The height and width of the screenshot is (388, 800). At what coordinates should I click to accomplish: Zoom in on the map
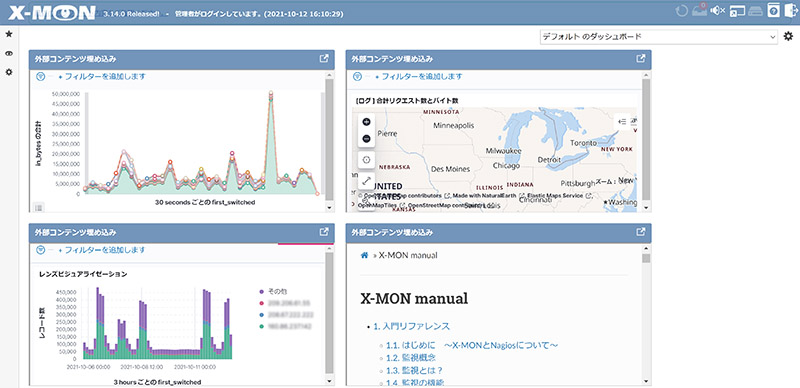(x=366, y=122)
